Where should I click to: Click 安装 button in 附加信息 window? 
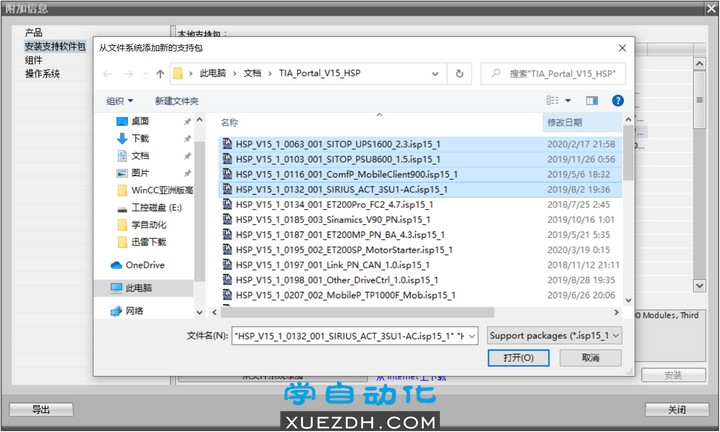pos(673,375)
